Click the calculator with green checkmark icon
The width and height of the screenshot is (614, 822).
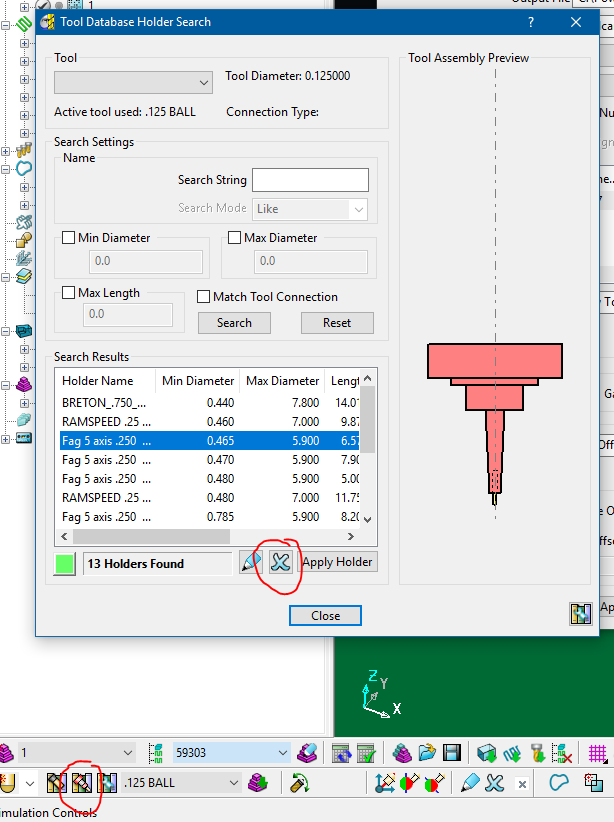(x=366, y=753)
